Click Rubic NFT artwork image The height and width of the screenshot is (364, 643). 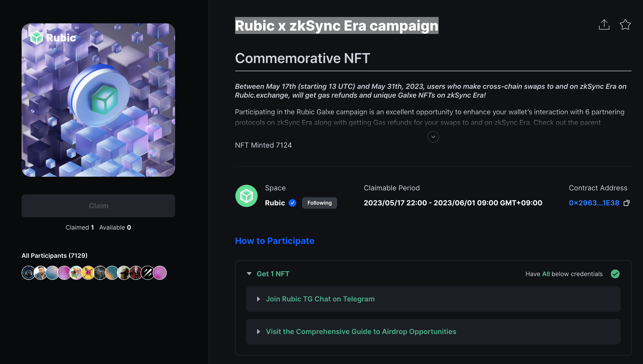click(x=98, y=100)
